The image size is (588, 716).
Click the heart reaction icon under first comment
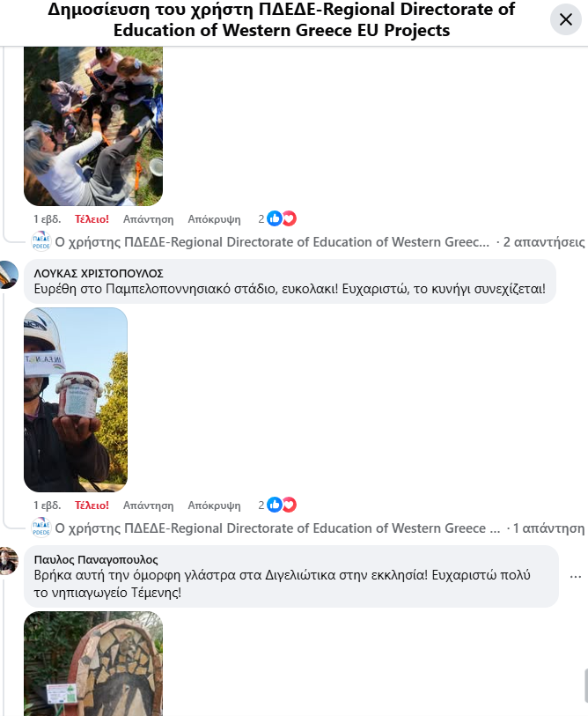[x=289, y=218]
